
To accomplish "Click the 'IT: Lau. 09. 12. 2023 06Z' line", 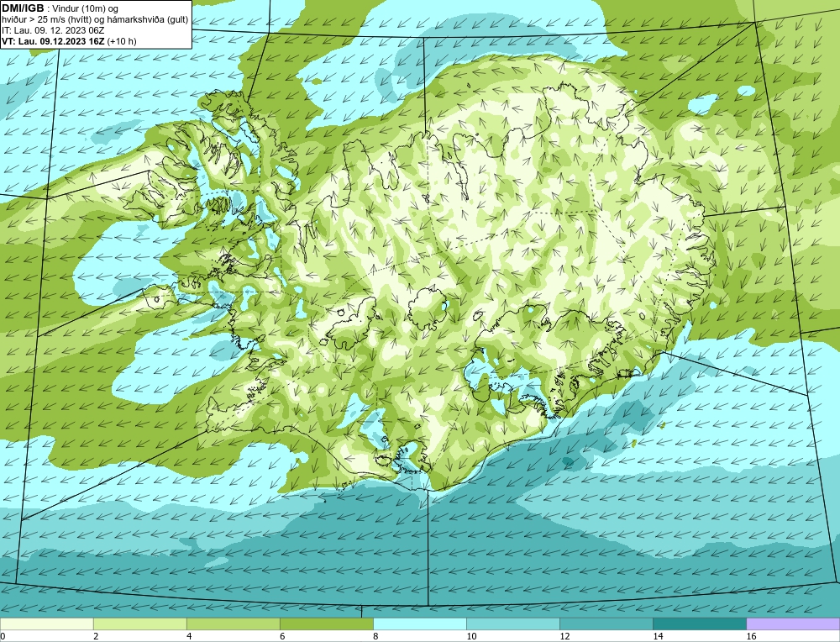I will coord(53,30).
